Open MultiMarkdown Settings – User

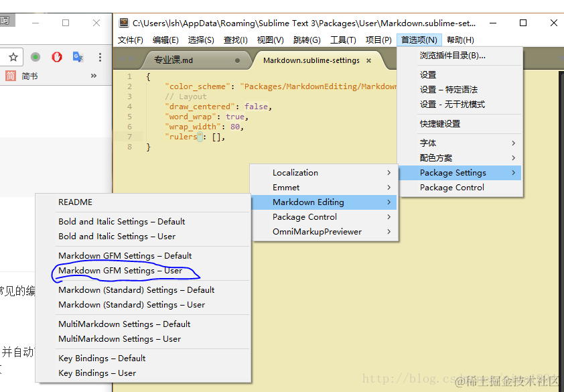(x=143, y=339)
